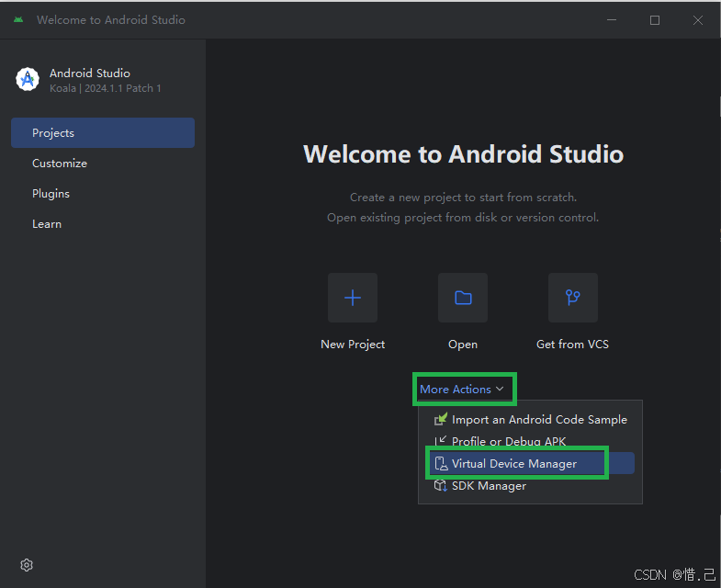Click the Import Android Code Sample icon
721x588 pixels.
441,419
